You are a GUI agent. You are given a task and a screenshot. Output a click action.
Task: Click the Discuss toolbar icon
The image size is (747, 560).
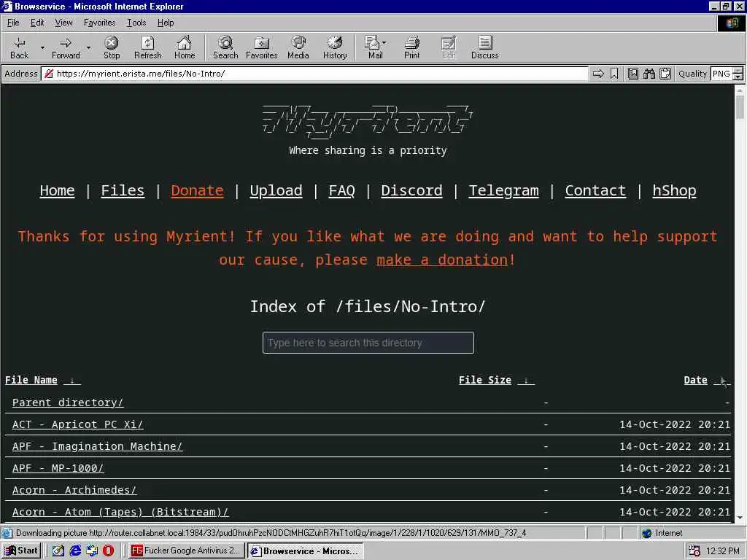pyautogui.click(x=485, y=43)
